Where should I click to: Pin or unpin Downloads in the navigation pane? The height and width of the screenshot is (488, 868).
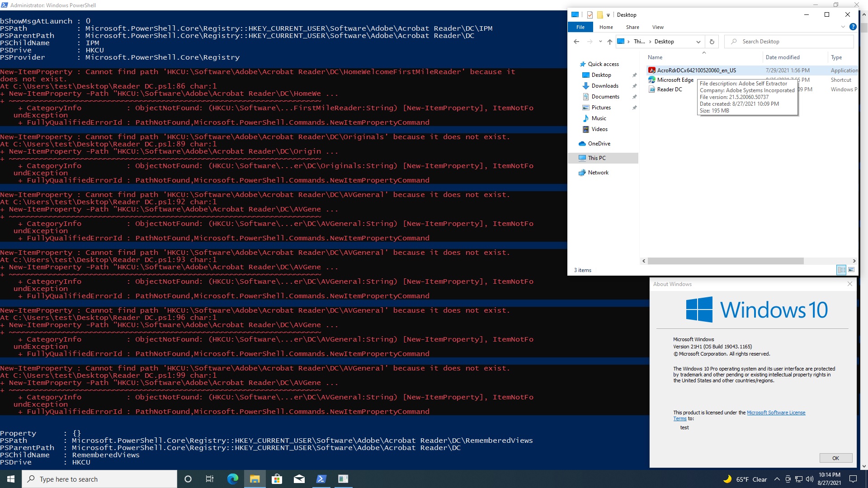[634, 86]
